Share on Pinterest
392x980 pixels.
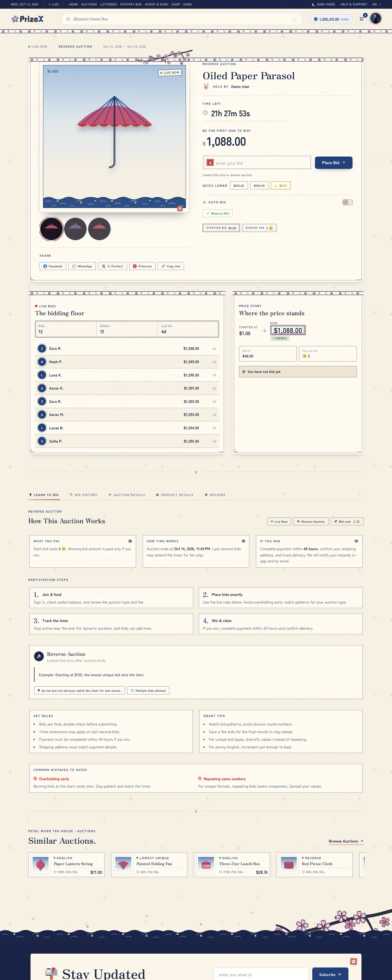142,266
